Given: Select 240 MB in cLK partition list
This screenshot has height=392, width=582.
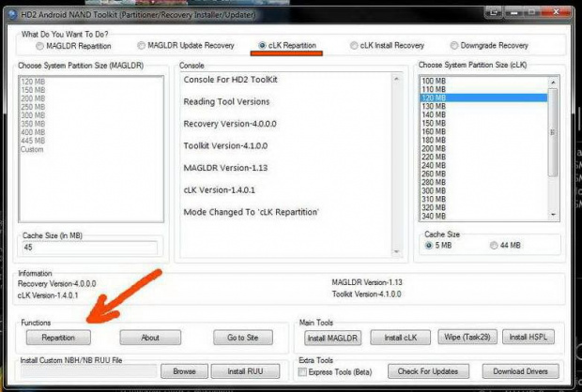Looking at the screenshot, I should tap(483, 165).
